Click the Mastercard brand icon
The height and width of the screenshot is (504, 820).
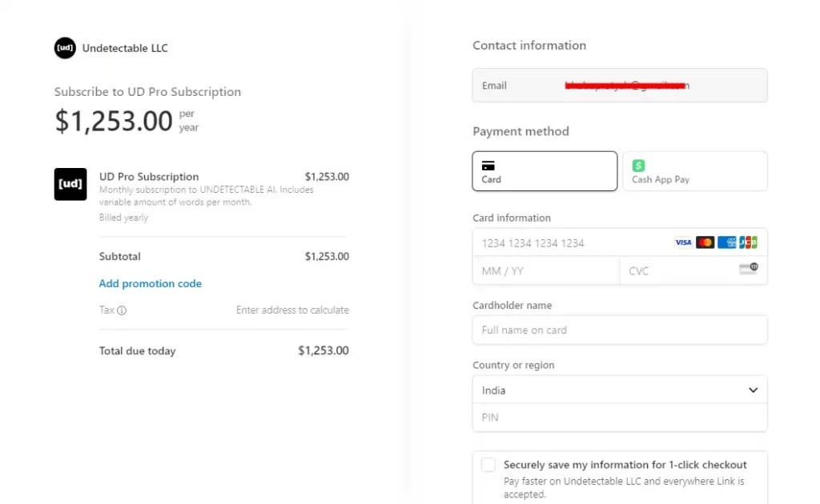(705, 242)
